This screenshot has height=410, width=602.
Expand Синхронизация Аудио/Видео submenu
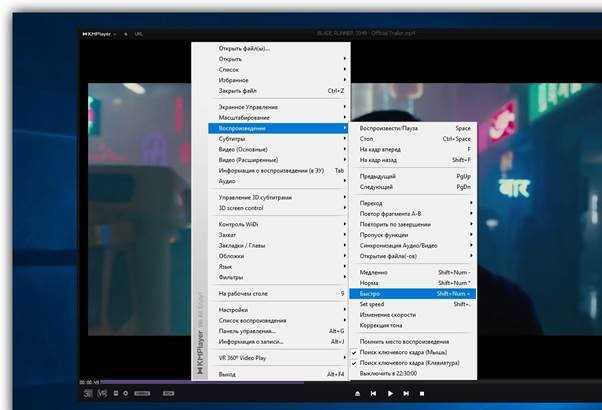(x=413, y=246)
